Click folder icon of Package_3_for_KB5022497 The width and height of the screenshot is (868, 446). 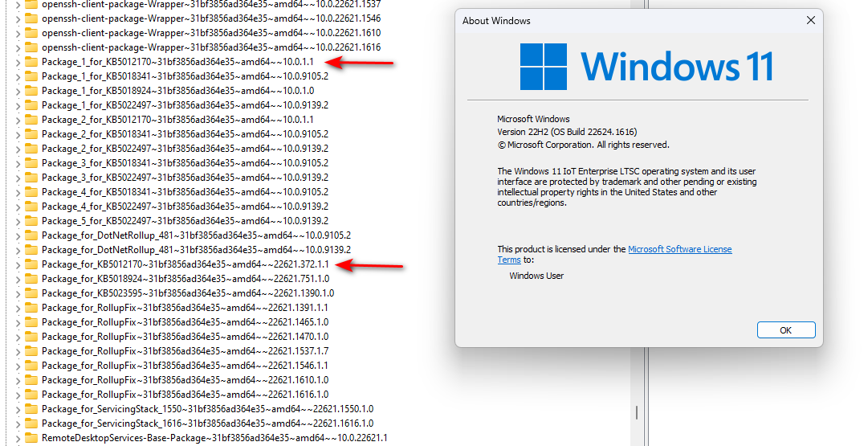click(x=31, y=178)
